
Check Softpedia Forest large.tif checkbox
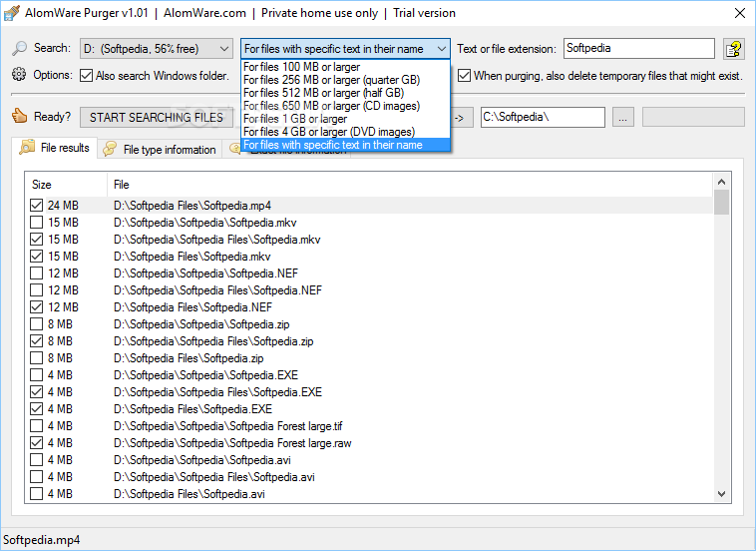click(x=36, y=425)
